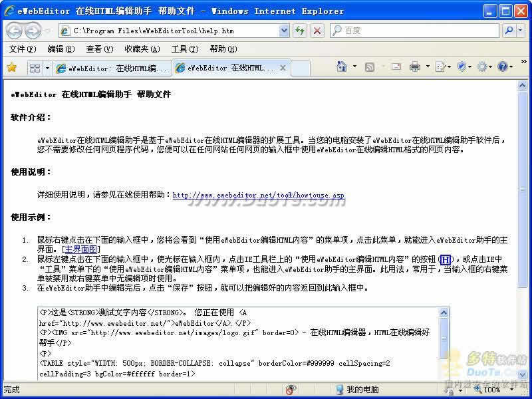The width and height of the screenshot is (532, 399).
Task: Click the 使用示例: heading
Action: (31, 217)
